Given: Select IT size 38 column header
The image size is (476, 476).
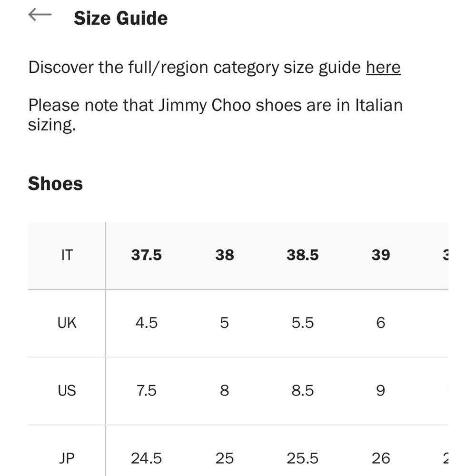Looking at the screenshot, I should [225, 255].
